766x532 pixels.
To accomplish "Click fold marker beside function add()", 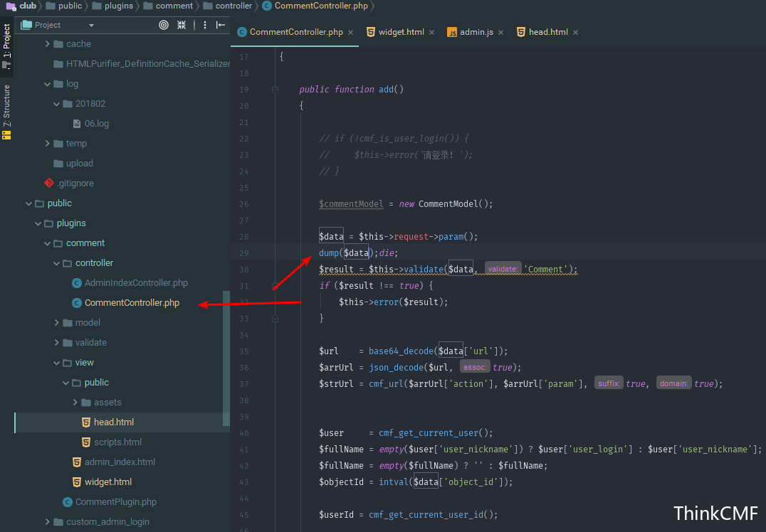I will [x=275, y=90].
